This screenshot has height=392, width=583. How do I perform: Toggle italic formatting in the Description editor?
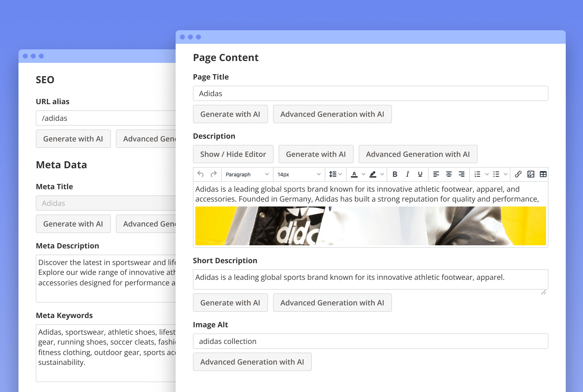(x=407, y=174)
